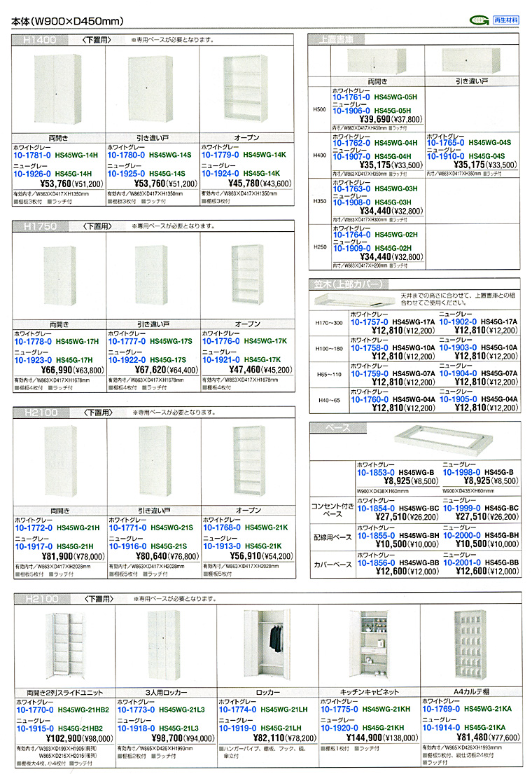
Task: Click the キッチンキャビネット product image
Action: pyautogui.click(x=370, y=644)
